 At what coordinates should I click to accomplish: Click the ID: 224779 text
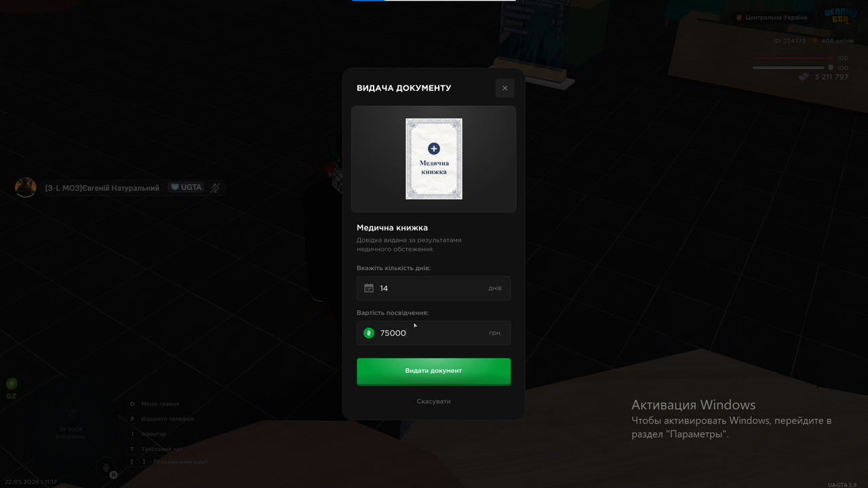(x=790, y=41)
